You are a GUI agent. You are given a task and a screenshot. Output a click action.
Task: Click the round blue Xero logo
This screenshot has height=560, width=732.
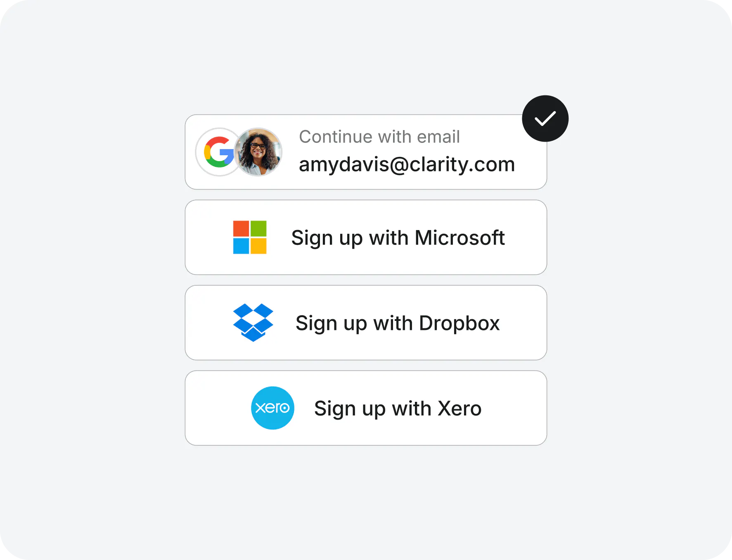272,408
